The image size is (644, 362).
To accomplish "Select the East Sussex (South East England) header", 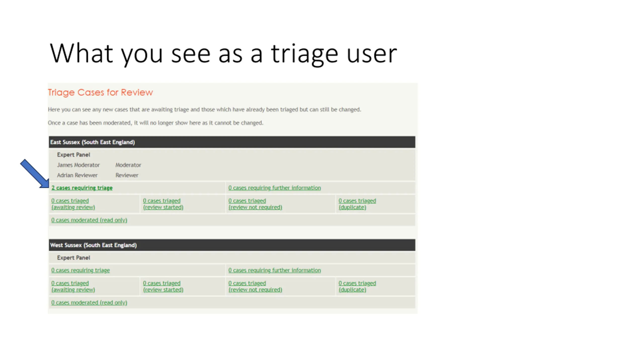I will click(x=232, y=142).
